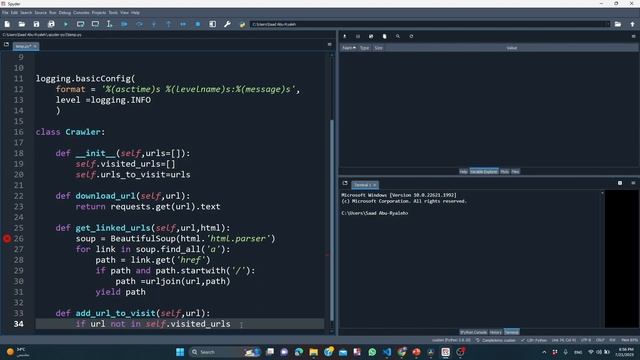Open Visual Studio Code from taskbar
The image size is (640, 360).
[387, 352]
